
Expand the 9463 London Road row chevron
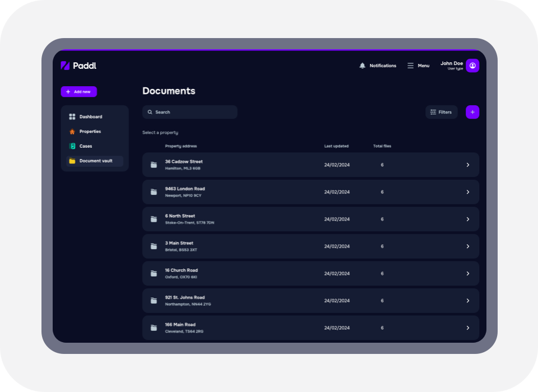coord(468,192)
